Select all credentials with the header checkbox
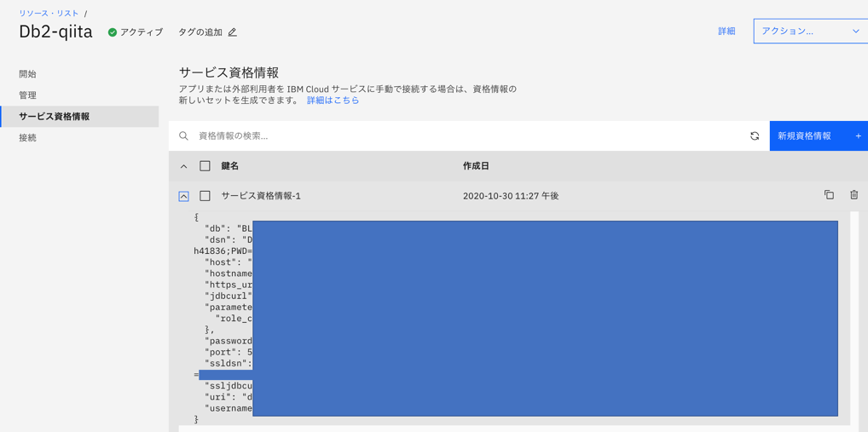Screen dimensions: 868x432 (205, 166)
